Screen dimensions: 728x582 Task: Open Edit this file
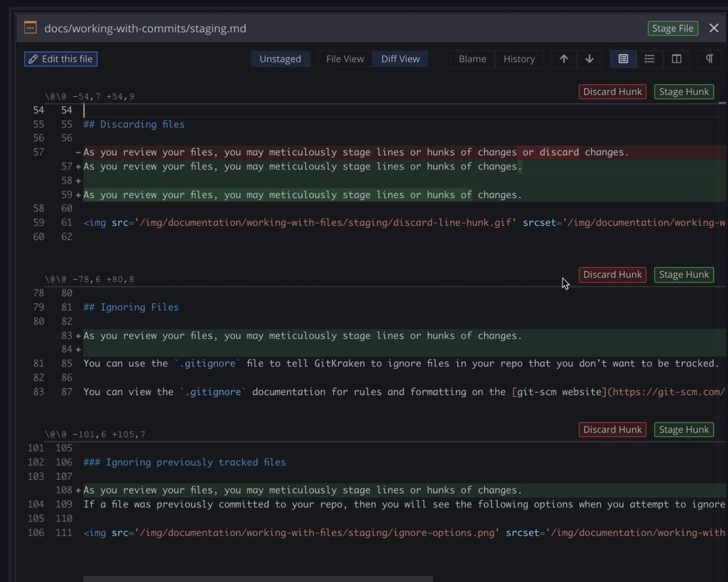click(61, 59)
